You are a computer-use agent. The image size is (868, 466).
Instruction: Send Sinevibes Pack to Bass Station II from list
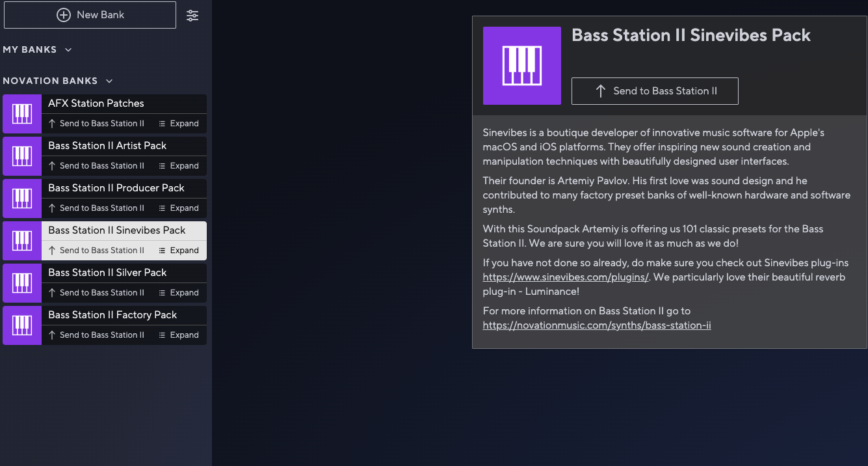point(96,251)
